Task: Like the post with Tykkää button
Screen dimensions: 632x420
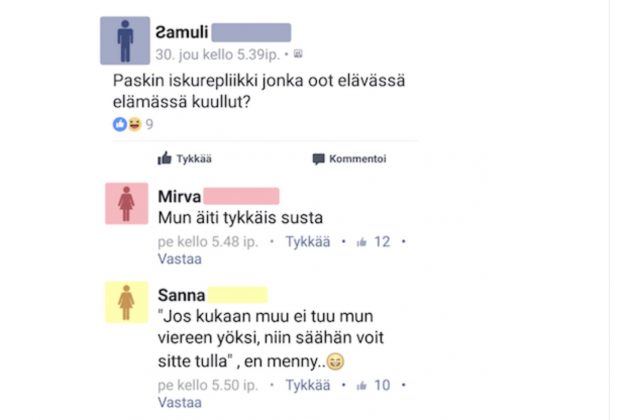Action: 185,158
